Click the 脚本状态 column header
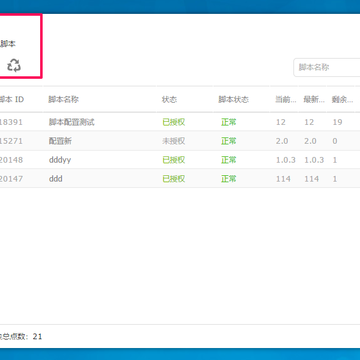Viewport: 360px width, 360px height. [x=234, y=99]
